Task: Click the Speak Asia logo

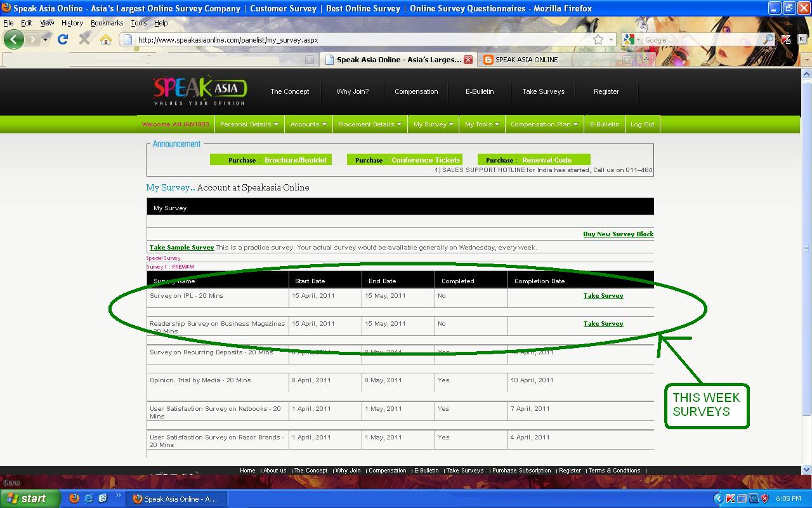Action: (x=200, y=91)
